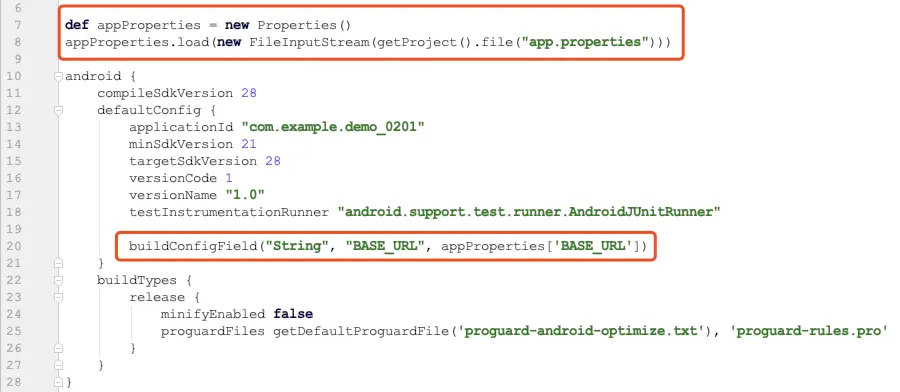The image size is (900, 392).
Task: Click the testInstrumentationRunner property name
Action: (x=229, y=212)
